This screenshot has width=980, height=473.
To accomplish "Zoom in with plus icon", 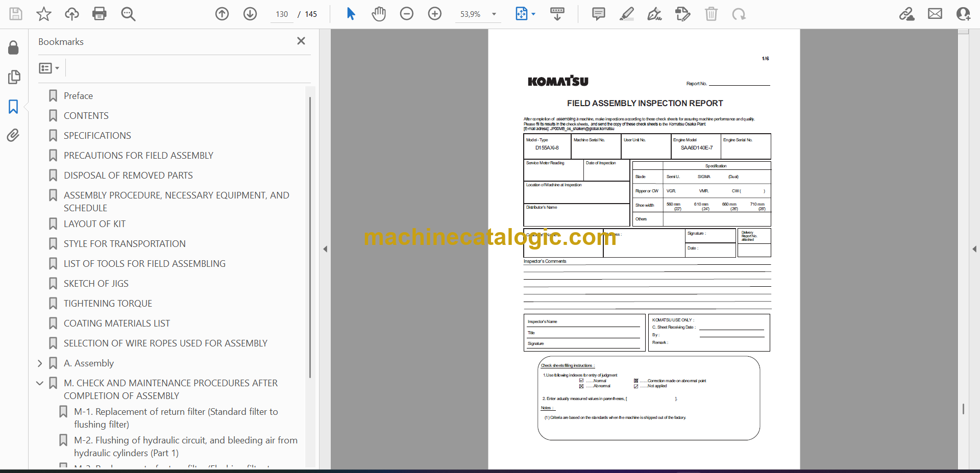I will coord(435,14).
